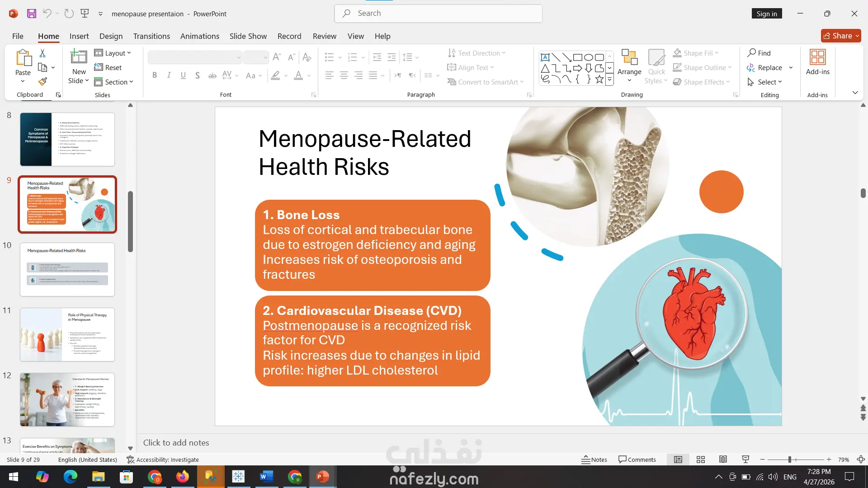Decrease font size with the small A
868x488 pixels.
coord(292,57)
